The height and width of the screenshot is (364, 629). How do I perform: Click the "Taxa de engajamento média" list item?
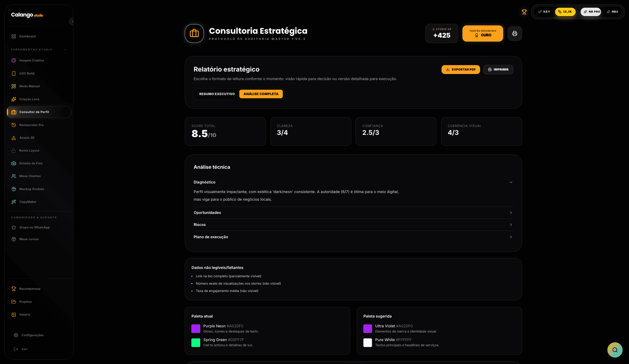click(227, 291)
